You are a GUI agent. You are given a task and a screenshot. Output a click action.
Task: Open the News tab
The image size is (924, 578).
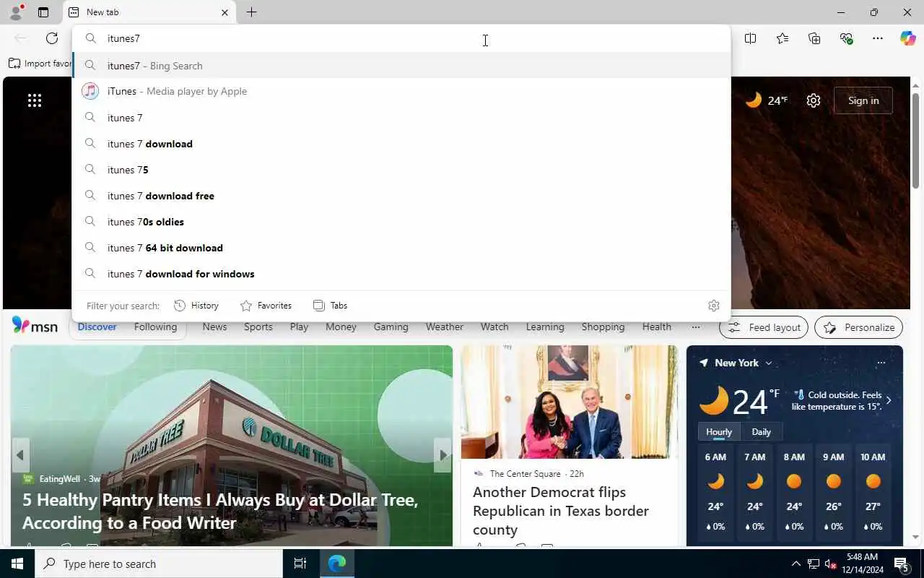pyautogui.click(x=214, y=327)
